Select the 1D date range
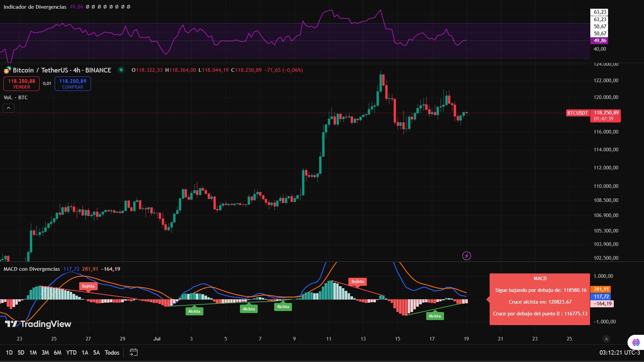This screenshot has height=362, width=644. coord(9,353)
